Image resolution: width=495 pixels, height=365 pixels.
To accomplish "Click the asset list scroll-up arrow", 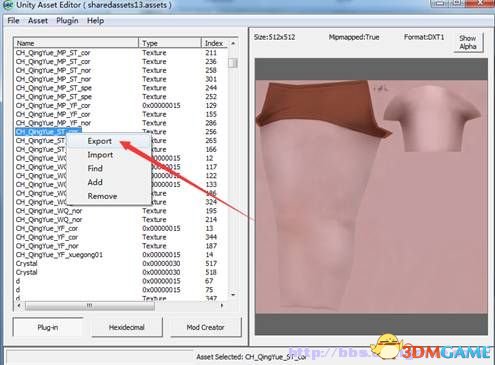I will [x=233, y=43].
